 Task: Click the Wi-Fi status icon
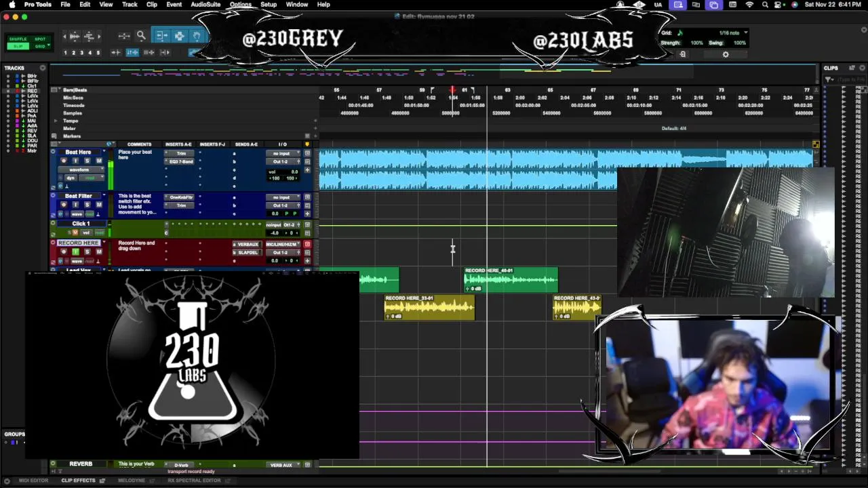(749, 5)
